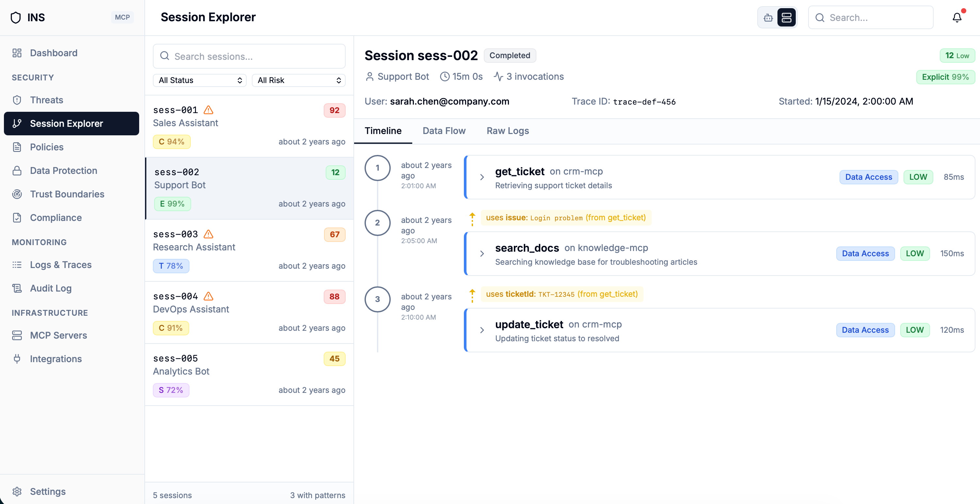Image resolution: width=980 pixels, height=504 pixels.
Task: Switch to the Timeline tab
Action: [383, 131]
